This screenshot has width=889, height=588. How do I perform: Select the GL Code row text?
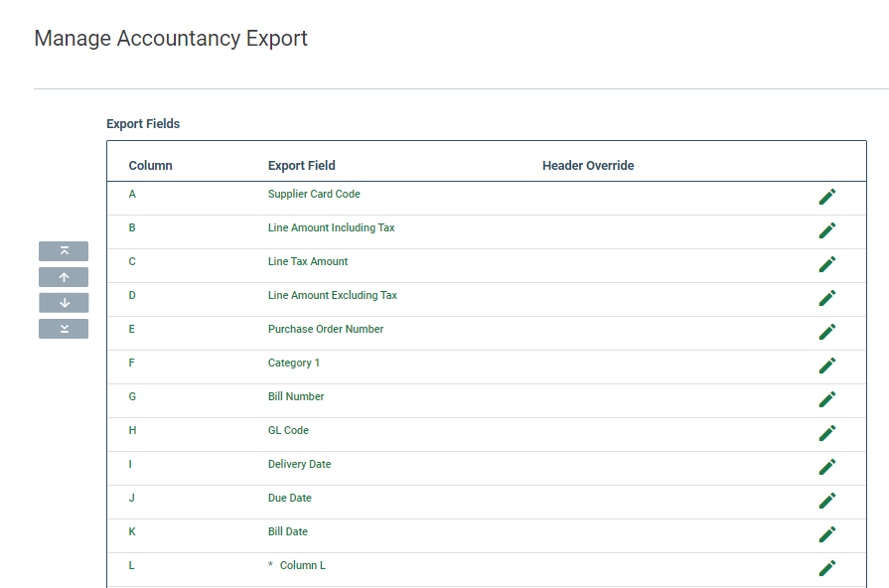coord(288,431)
